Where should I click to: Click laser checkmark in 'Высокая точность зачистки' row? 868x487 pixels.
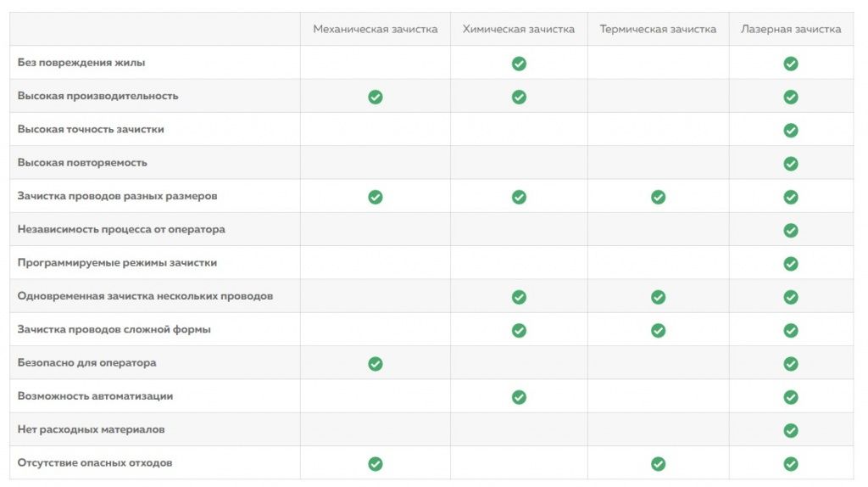pyautogui.click(x=791, y=130)
